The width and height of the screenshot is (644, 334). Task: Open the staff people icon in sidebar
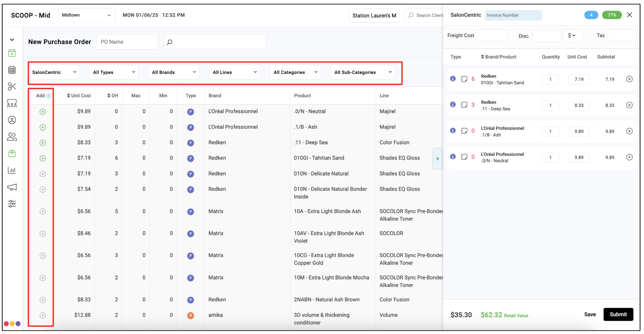pos(12,137)
